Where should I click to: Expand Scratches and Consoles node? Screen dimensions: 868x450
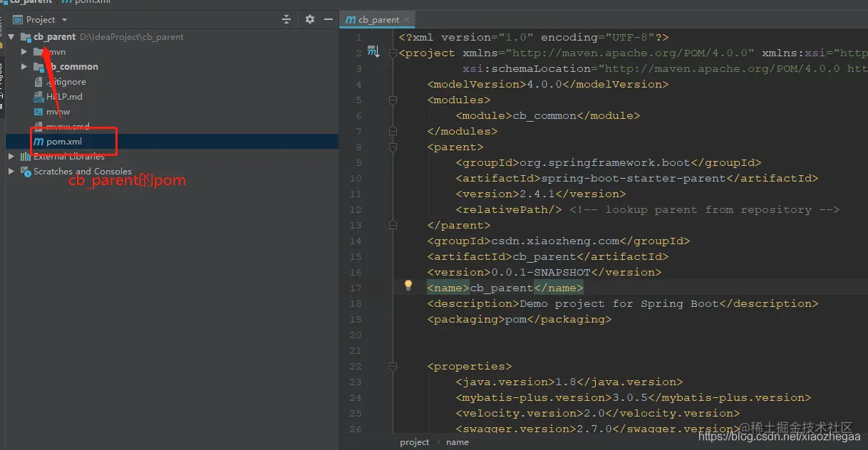[11, 171]
